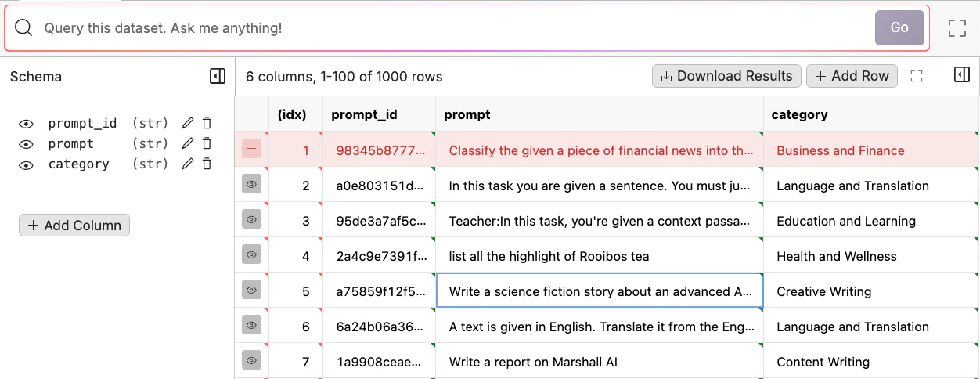Click prompt_id cell '95de3a7af5c...'

379,221
